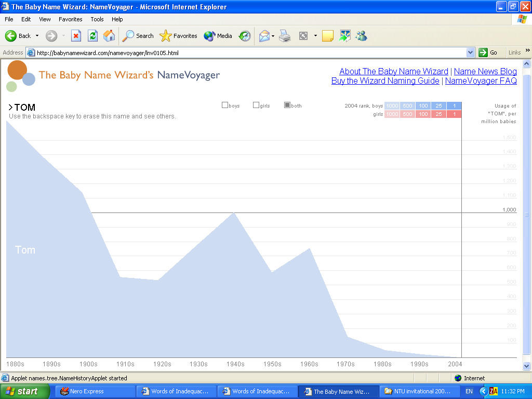Open the Media pane
This screenshot has height=399, width=532.
coord(218,36)
